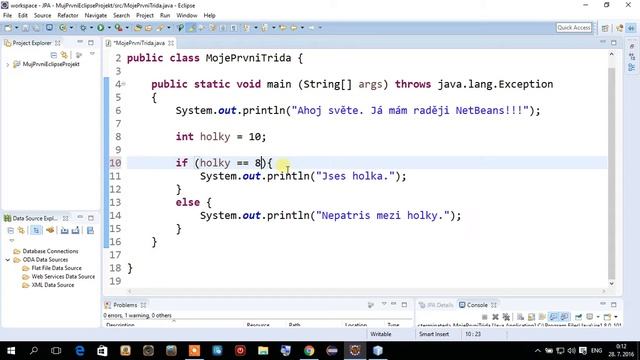The image size is (640, 360).
Task: Open dropdown next to External Tools icon
Action: coord(127,28)
